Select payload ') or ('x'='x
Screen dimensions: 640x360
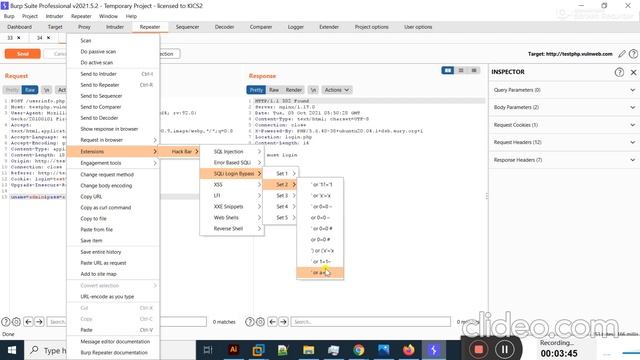pos(320,251)
